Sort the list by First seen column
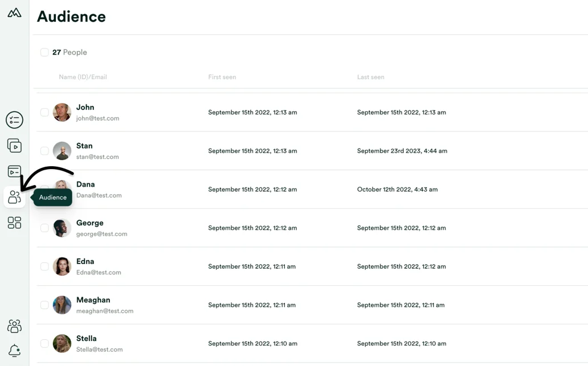 (222, 77)
